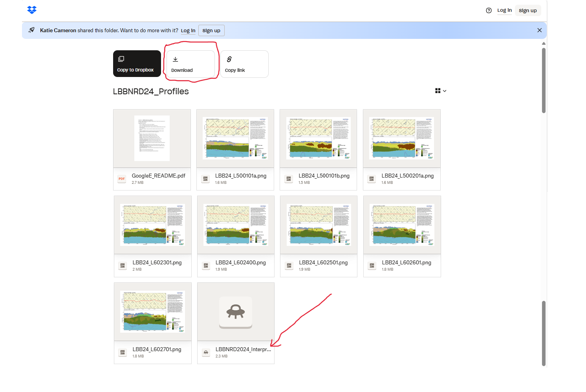Open the LBB24_L602701.png thumbnail
This screenshot has width=586, height=392.
153,312
